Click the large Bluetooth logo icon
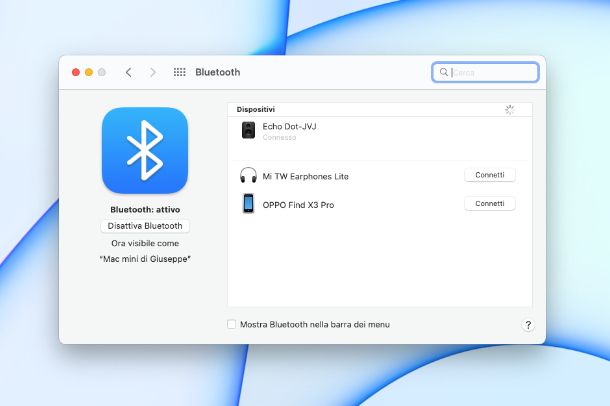This screenshot has height=406, width=610. (x=145, y=150)
